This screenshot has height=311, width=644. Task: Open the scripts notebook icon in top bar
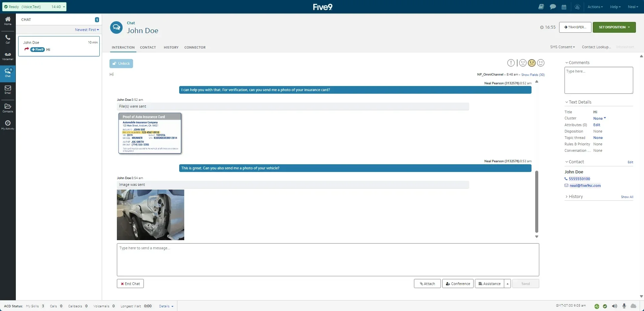[541, 7]
